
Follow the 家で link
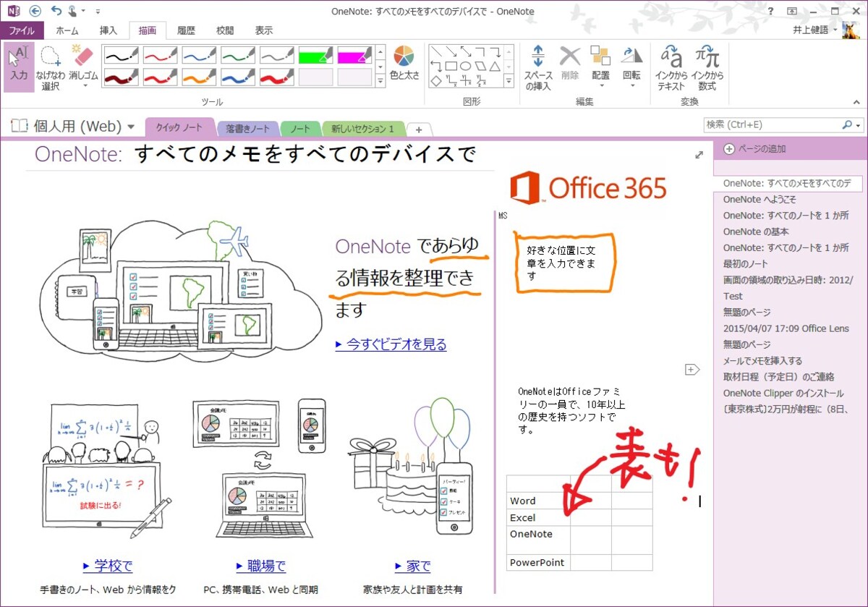tap(413, 566)
